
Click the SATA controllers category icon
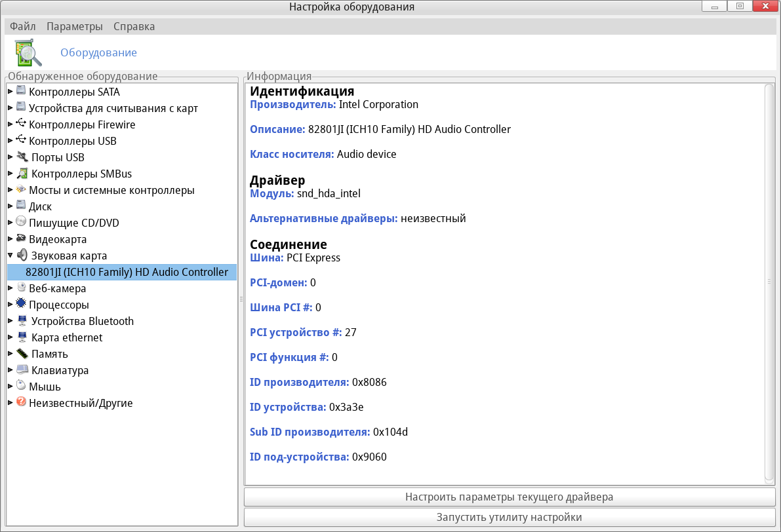[21, 90]
